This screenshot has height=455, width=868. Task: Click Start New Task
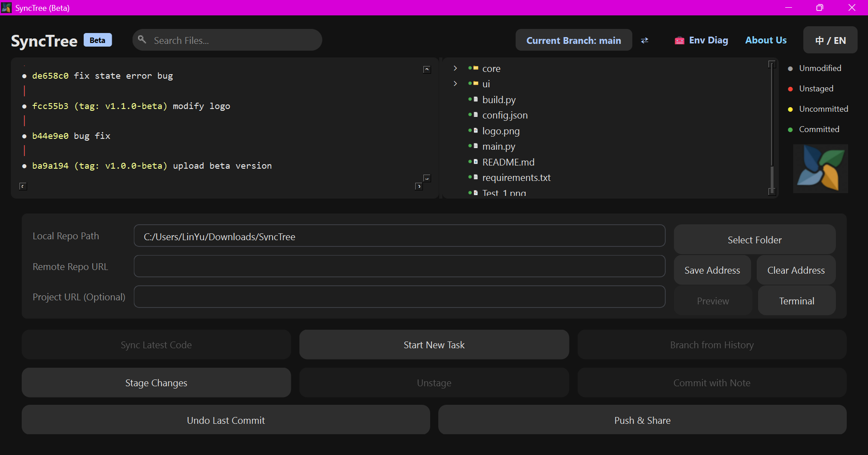pos(434,345)
